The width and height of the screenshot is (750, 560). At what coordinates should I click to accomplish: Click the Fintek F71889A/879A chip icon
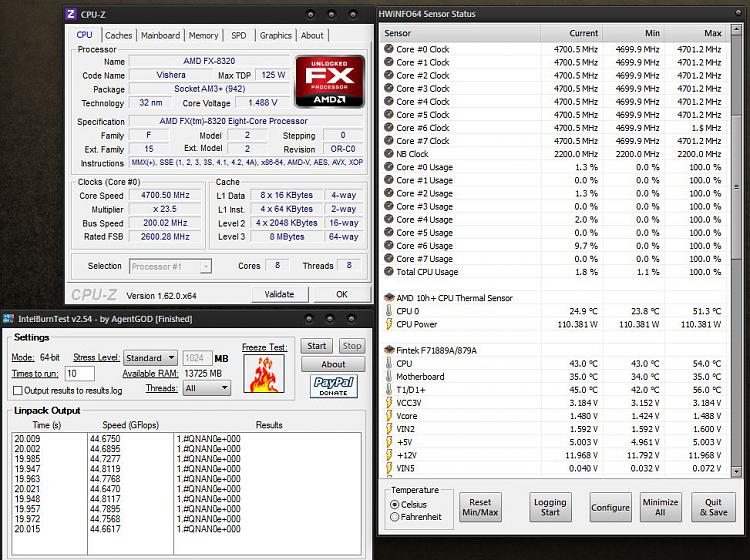[x=389, y=350]
